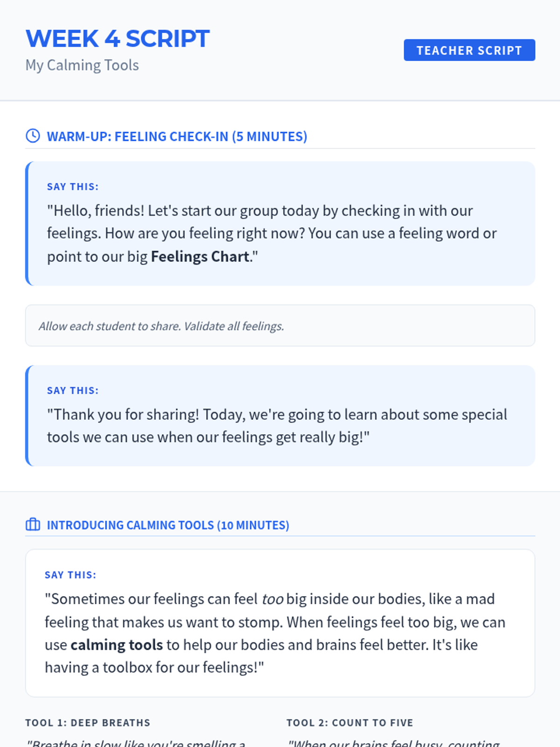Click the clock icon beside Warm-Up heading
The height and width of the screenshot is (747, 560).
[x=33, y=136]
